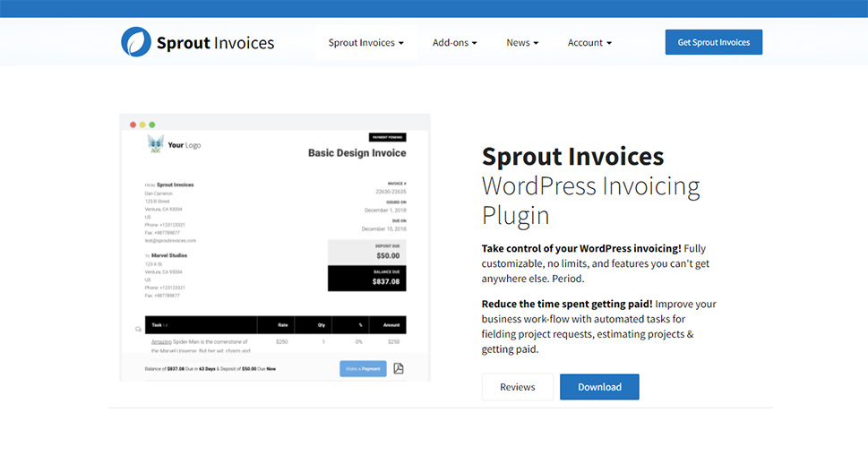Click the $837.08 balance due box

click(x=367, y=278)
